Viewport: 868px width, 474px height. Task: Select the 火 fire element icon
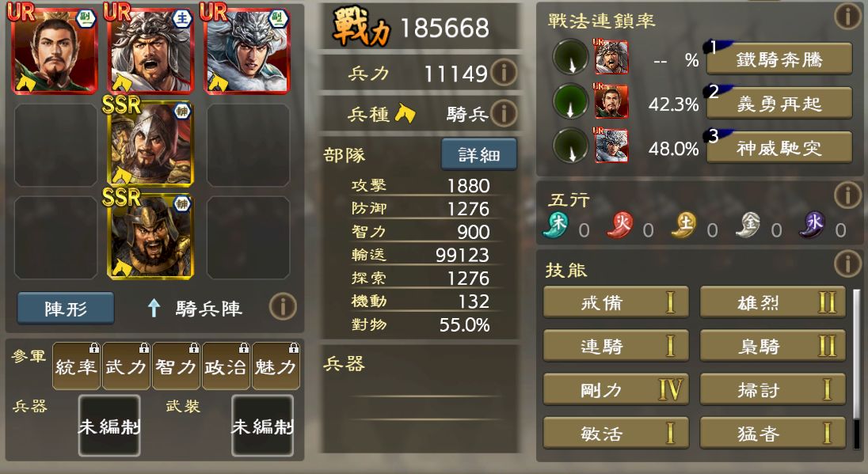point(620,225)
